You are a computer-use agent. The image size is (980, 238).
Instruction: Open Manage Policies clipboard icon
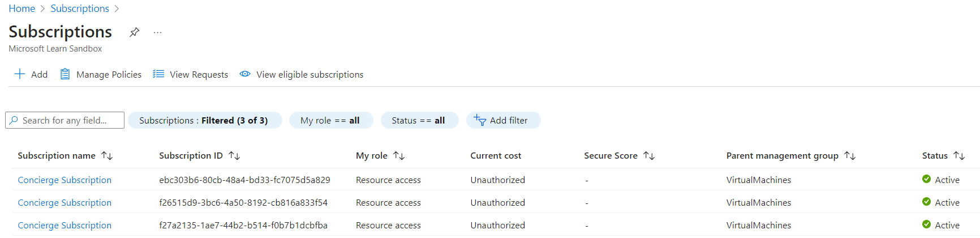point(65,74)
